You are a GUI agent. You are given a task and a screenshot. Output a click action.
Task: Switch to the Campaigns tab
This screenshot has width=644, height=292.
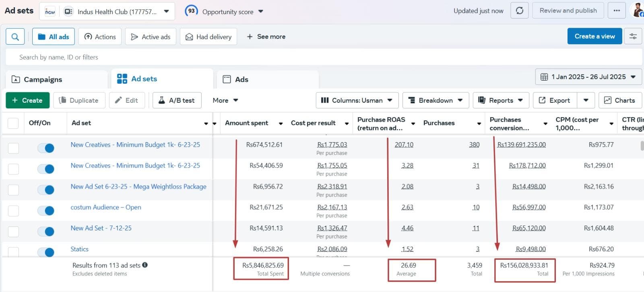pos(57,79)
